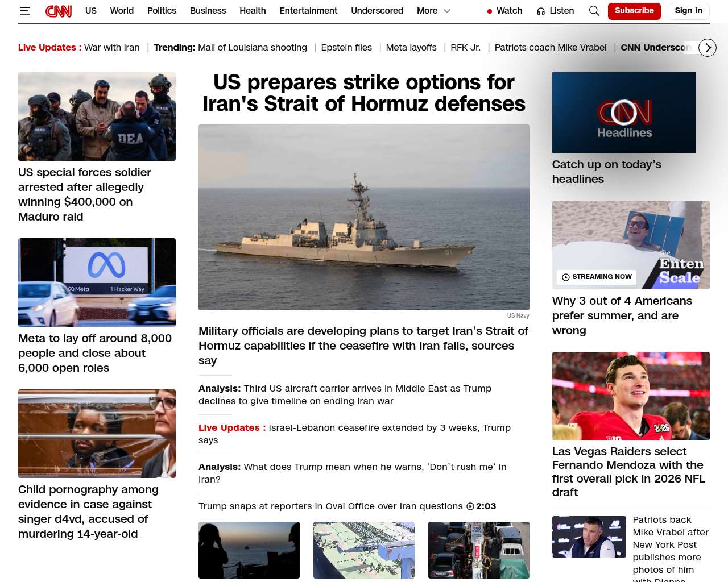Open analysis on third aircraft carrier
This screenshot has width=728, height=582.
[x=345, y=395]
